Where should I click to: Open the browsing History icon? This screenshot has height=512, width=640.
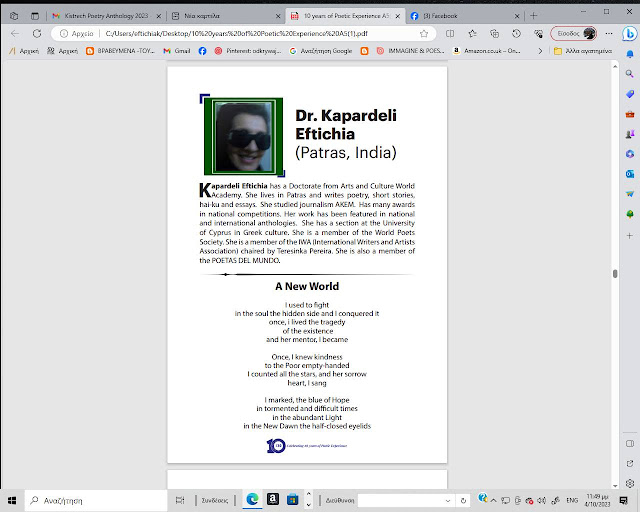(x=516, y=33)
